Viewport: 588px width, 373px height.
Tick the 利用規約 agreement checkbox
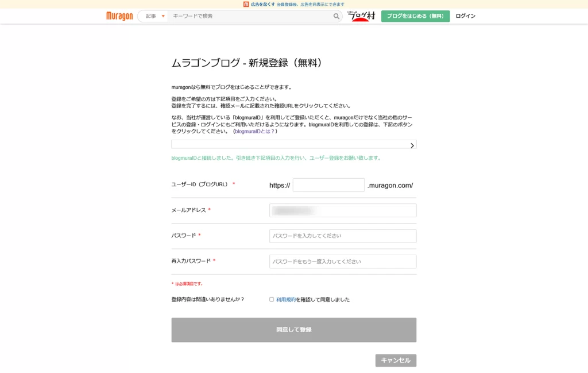pyautogui.click(x=272, y=299)
